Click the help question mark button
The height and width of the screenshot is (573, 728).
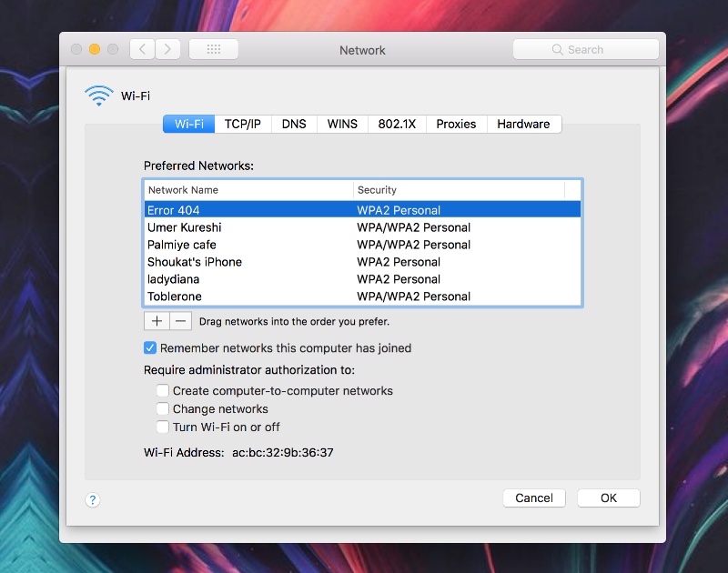pos(92,499)
